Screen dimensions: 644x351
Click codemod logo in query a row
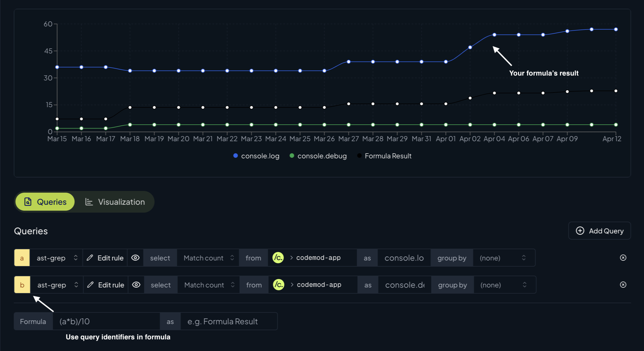(278, 258)
